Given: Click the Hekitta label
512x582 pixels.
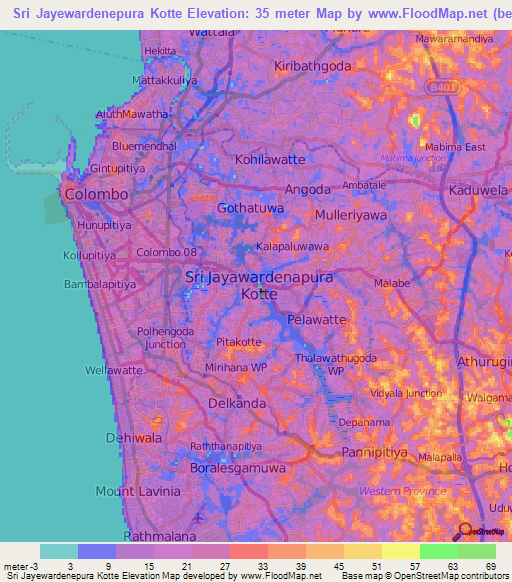Looking at the screenshot, I should [160, 51].
